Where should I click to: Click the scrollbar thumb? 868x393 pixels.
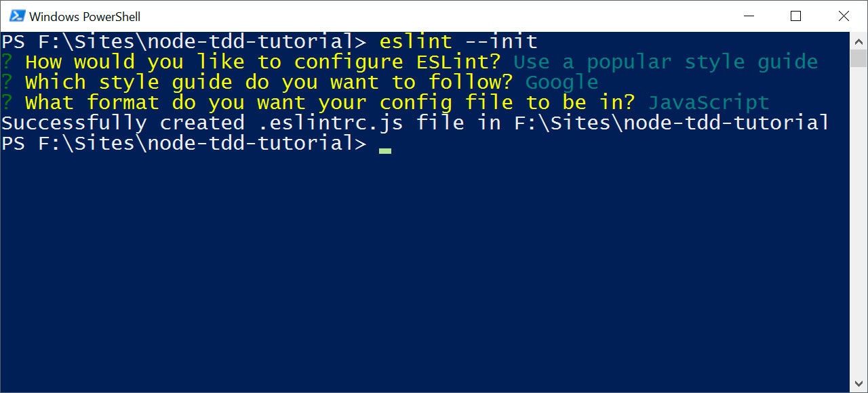pos(858,57)
